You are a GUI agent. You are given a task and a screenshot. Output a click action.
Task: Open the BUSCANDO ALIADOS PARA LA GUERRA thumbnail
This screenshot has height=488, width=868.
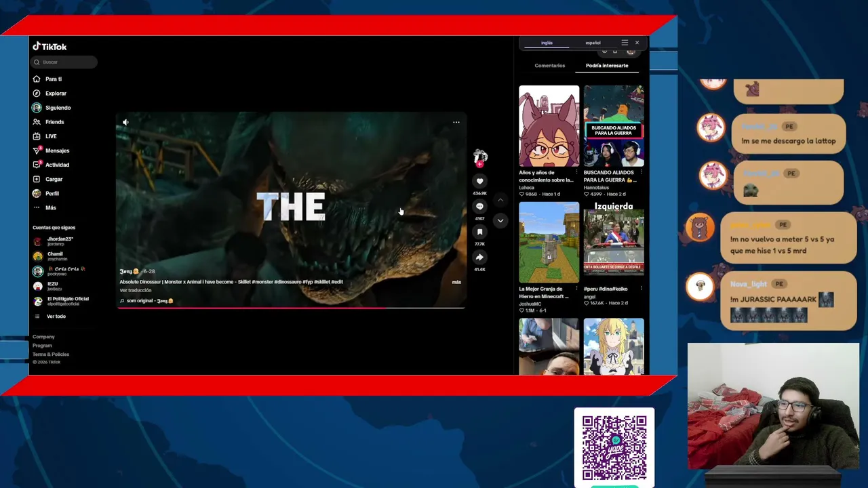614,126
